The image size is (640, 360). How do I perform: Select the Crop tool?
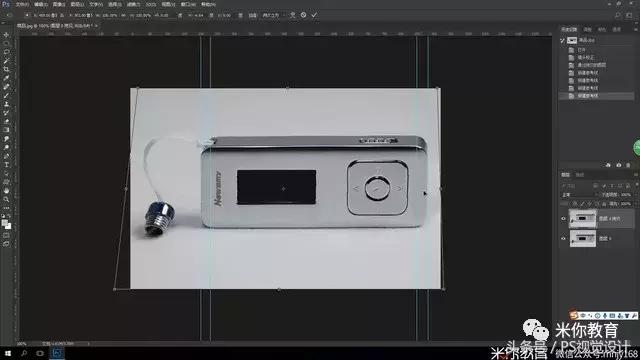tap(6, 69)
